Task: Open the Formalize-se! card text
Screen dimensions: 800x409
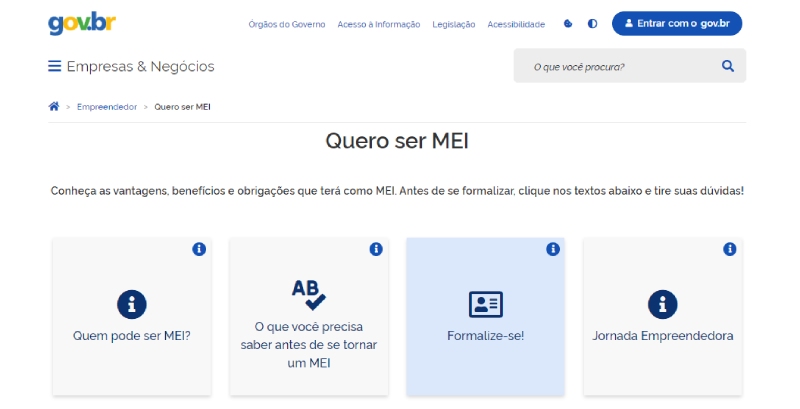Action: 486,336
